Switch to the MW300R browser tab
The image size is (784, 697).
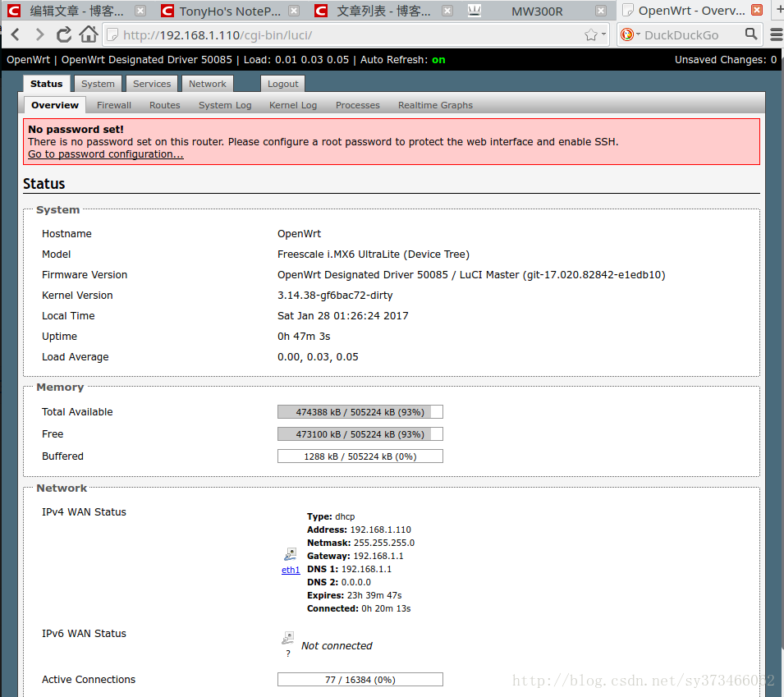point(537,11)
